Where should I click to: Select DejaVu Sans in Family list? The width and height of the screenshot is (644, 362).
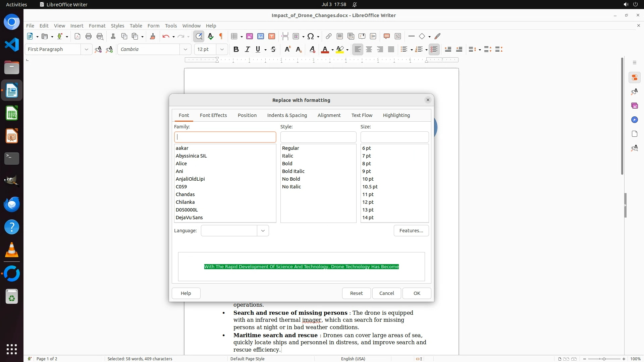tap(189, 218)
